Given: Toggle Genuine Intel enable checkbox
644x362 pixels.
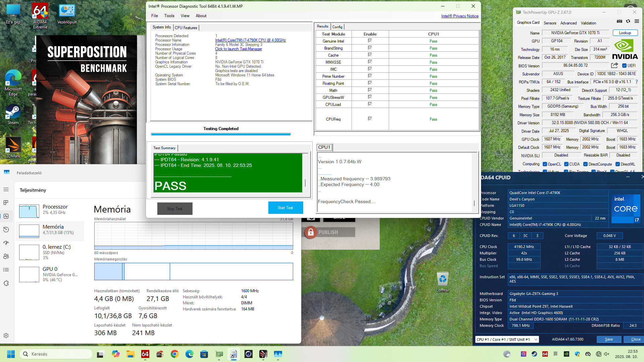Looking at the screenshot, I should click(370, 41).
